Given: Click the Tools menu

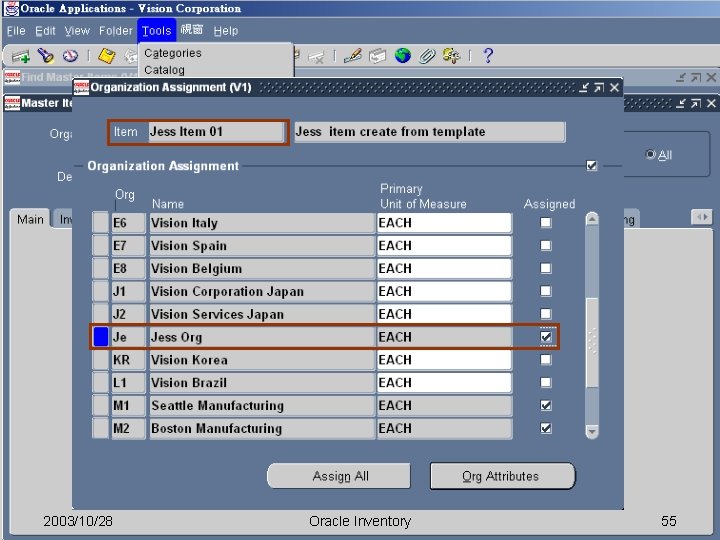Looking at the screenshot, I should [x=156, y=31].
